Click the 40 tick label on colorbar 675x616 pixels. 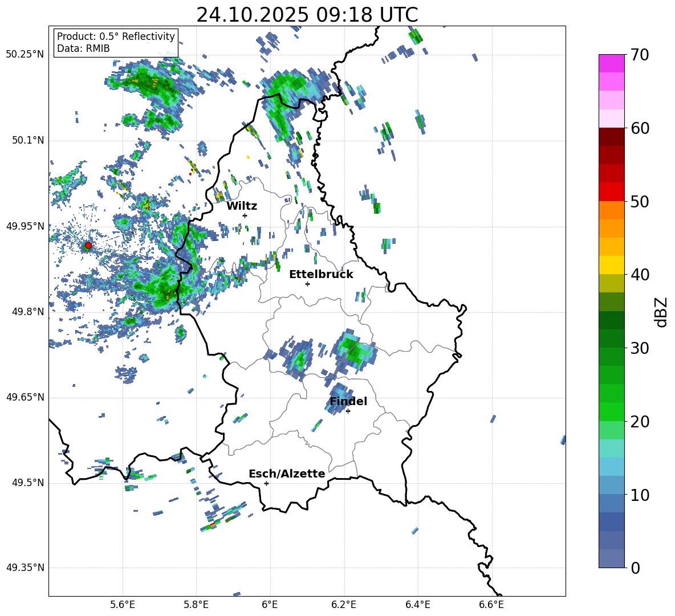(640, 275)
